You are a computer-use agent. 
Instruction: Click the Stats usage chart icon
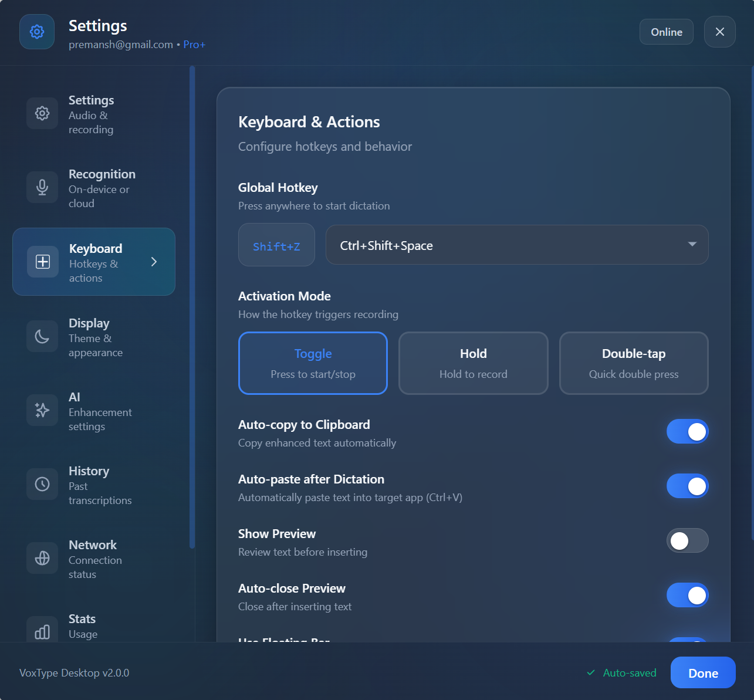click(x=42, y=632)
